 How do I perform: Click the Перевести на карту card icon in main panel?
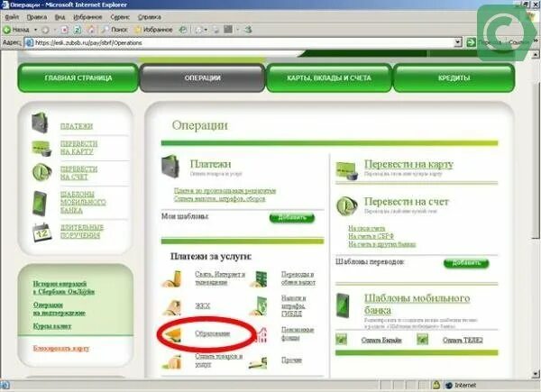point(347,170)
